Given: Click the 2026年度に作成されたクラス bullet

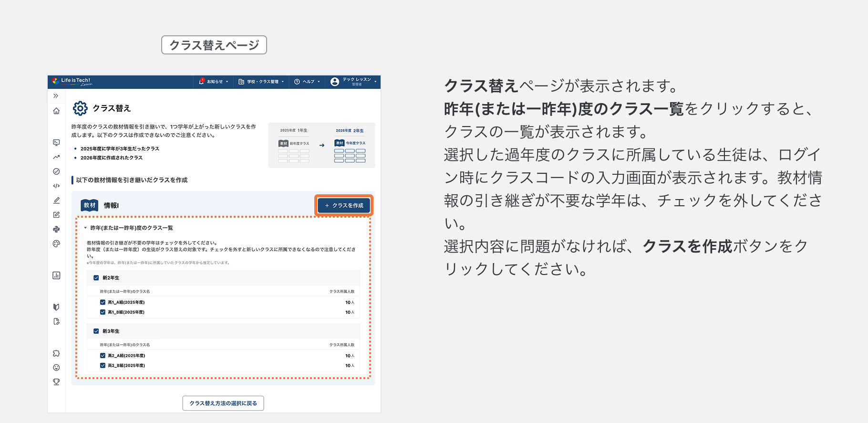Looking at the screenshot, I should pos(112,158).
